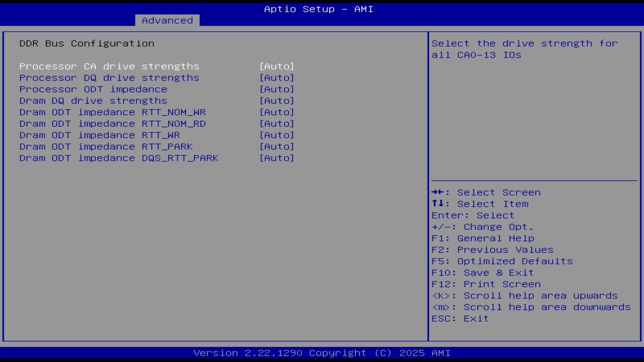The width and height of the screenshot is (644, 362).
Task: Open the Processor DQ drive strengths options
Action: click(109, 77)
